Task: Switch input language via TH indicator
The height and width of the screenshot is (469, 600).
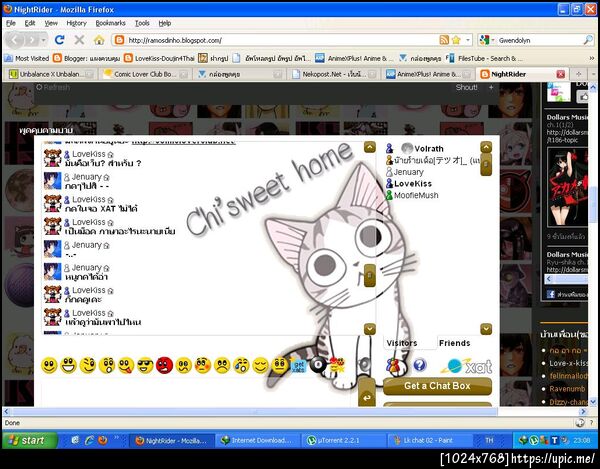Action: click(489, 440)
